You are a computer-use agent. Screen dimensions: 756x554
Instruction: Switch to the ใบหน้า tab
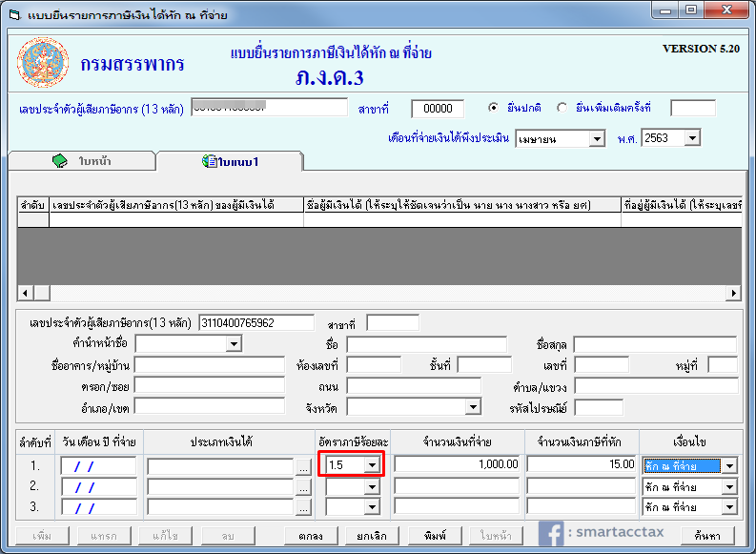(x=82, y=161)
